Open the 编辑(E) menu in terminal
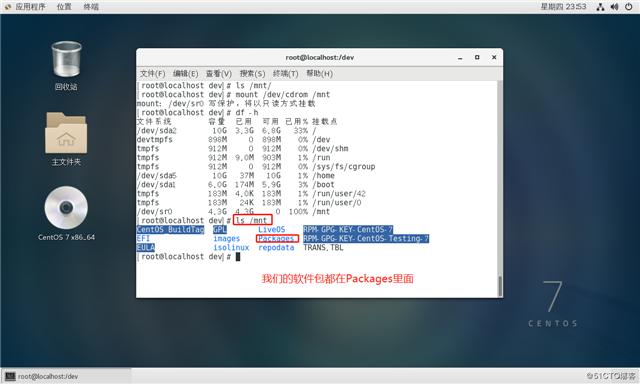The image size is (640, 384). point(185,73)
